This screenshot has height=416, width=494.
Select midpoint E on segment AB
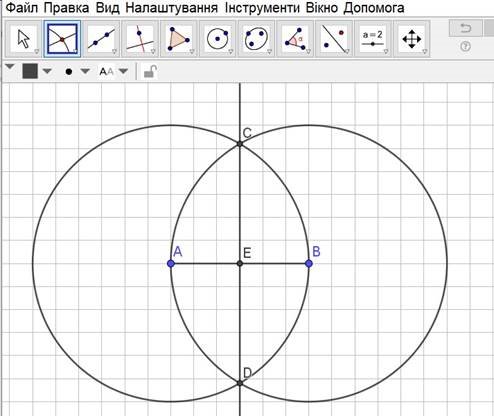point(240,264)
